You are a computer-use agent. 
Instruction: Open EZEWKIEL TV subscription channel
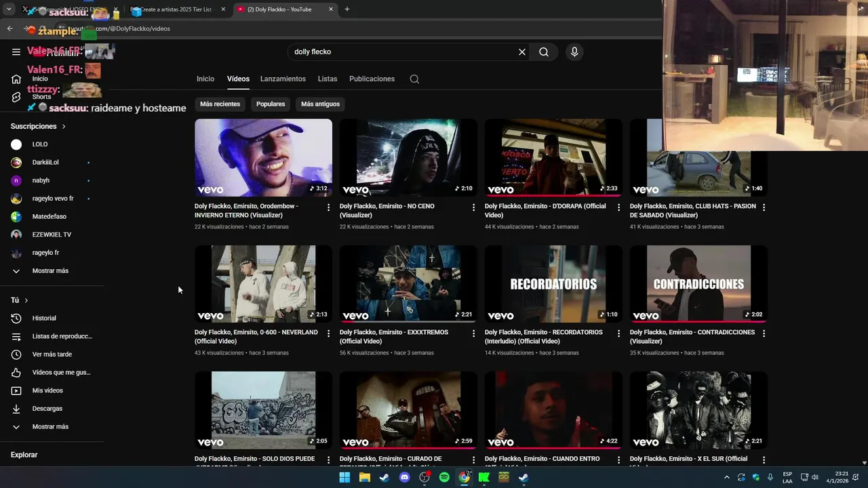click(x=52, y=235)
